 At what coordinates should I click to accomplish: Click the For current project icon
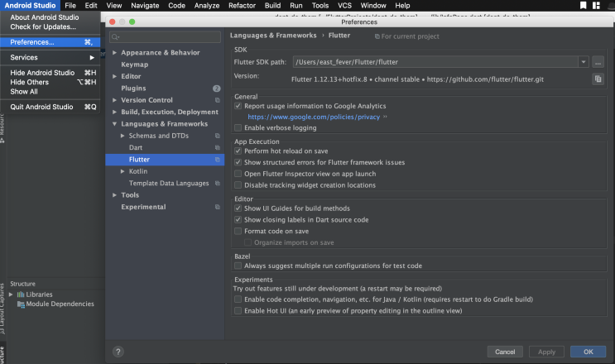[x=377, y=36]
